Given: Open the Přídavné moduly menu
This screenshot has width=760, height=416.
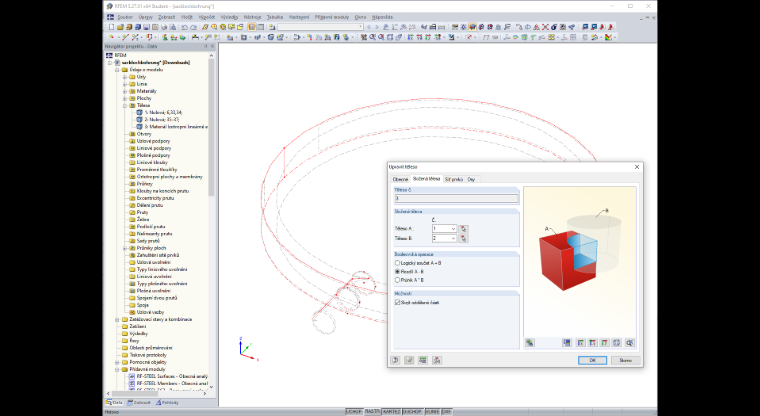Looking at the screenshot, I should tap(332, 17).
